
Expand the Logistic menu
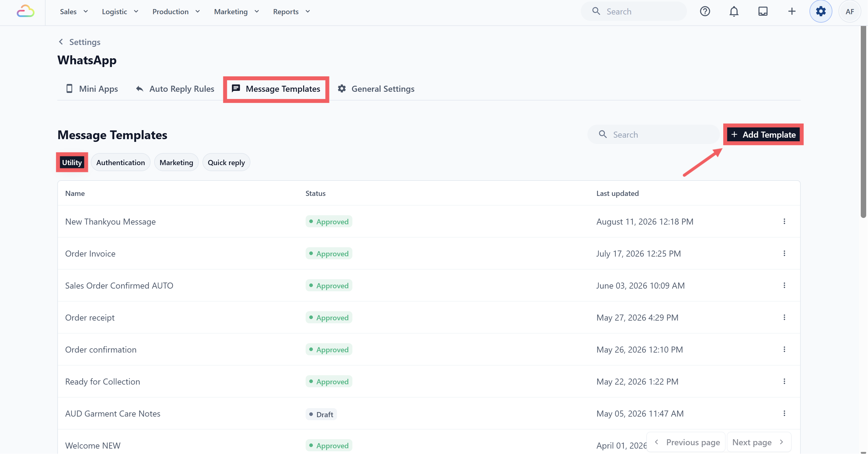[120, 11]
